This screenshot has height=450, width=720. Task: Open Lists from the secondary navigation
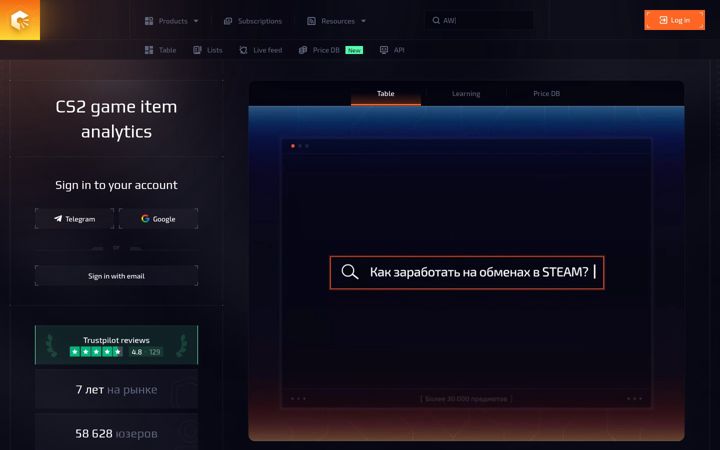[208, 50]
